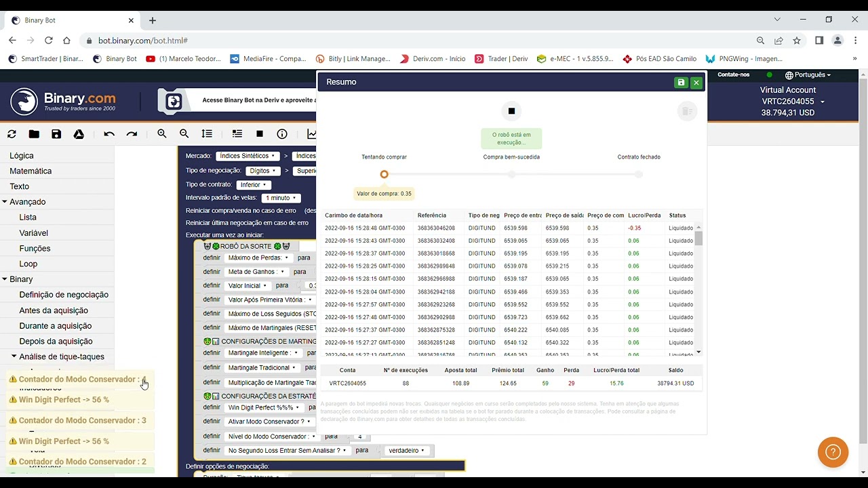Select the Funções category
The height and width of the screenshot is (488, 868).
[35, 249]
